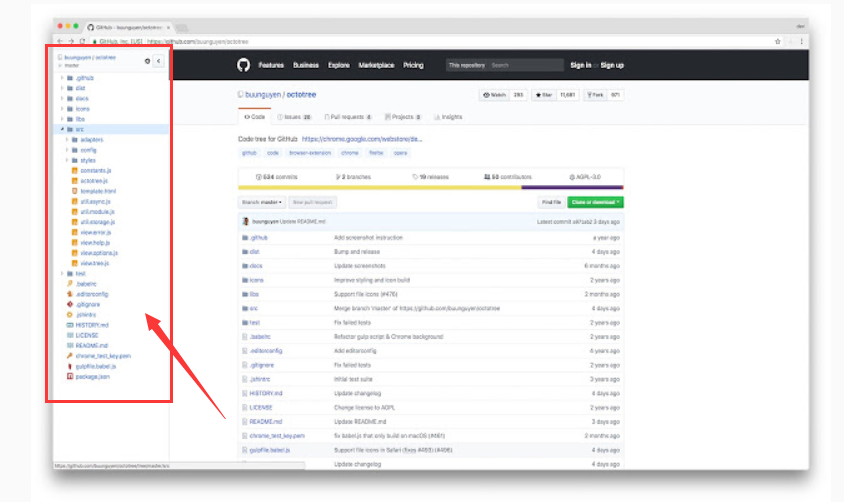Click folder icon of dist in main file list
Image resolution: width=844 pixels, height=502 pixels.
coord(245,252)
